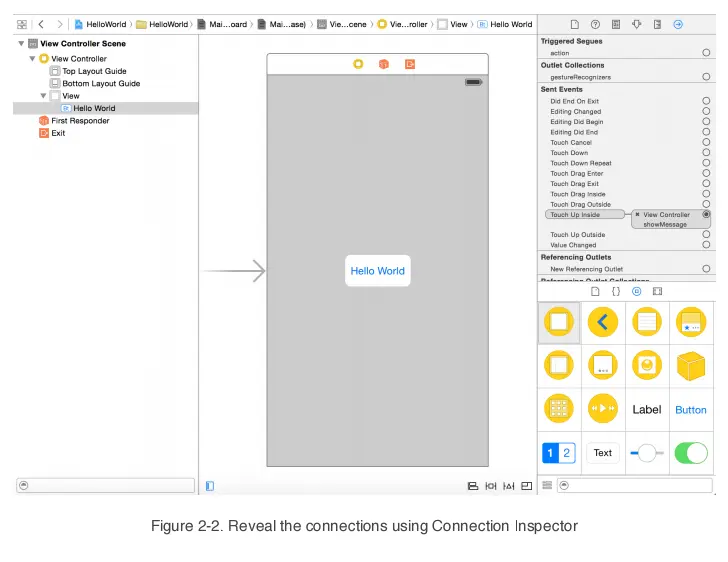This screenshot has height=562, width=728.
Task: Open the Attributes inspector tab
Action: click(637, 24)
